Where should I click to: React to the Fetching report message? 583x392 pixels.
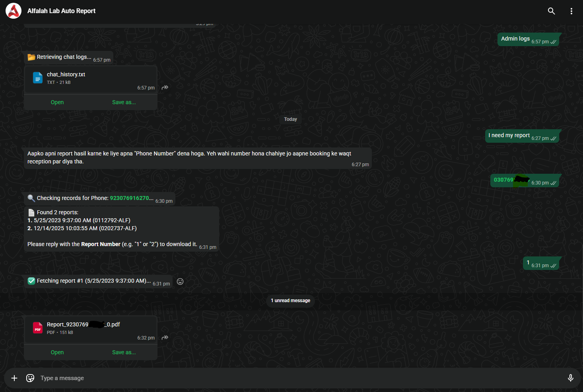coord(180,281)
